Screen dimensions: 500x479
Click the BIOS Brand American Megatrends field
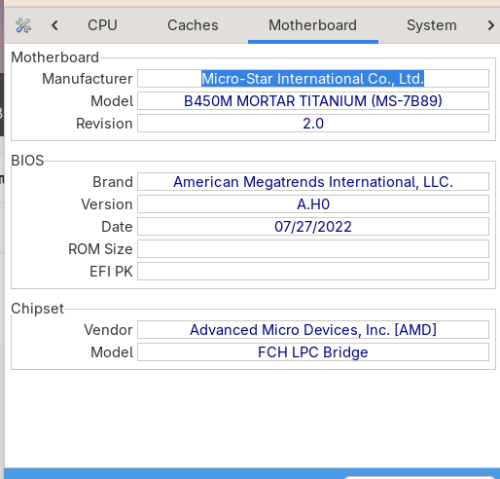pyautogui.click(x=313, y=182)
